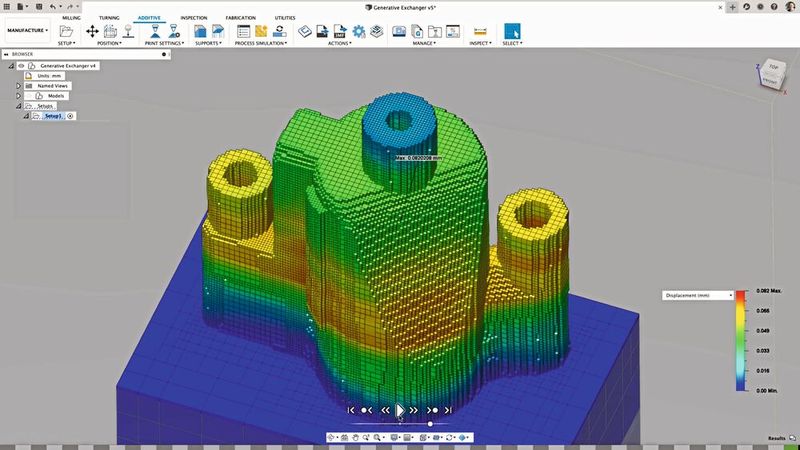Switch to the MILLING tab
Viewport: 800px width, 450px height.
pos(71,18)
